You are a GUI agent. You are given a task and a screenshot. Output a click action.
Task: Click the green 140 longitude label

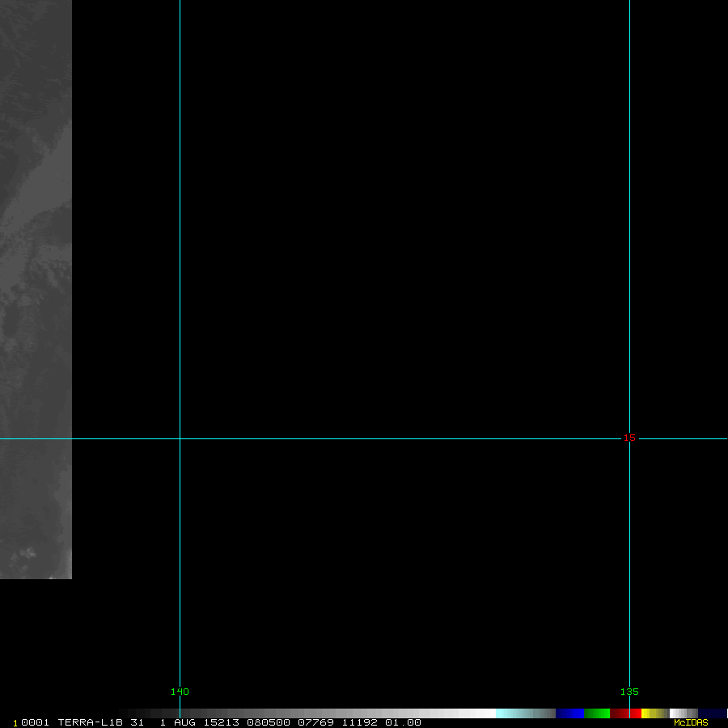tap(180, 692)
